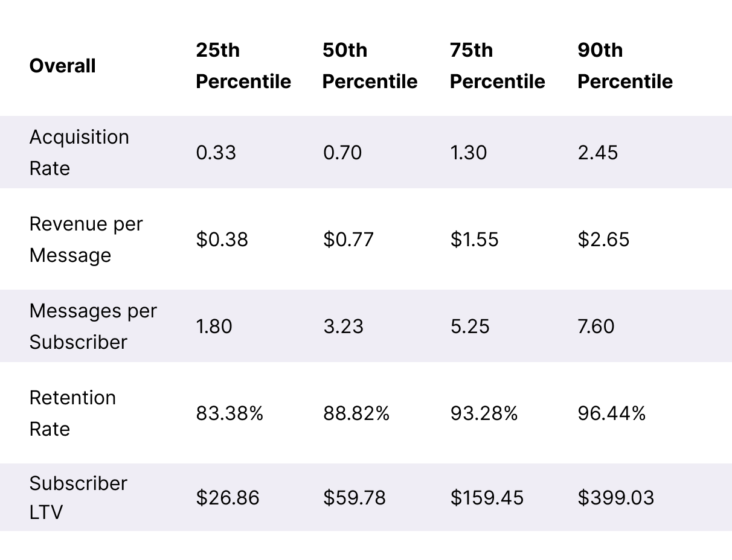Select the 25th Percentile column header
This screenshot has width=732, height=560.
tap(243, 66)
